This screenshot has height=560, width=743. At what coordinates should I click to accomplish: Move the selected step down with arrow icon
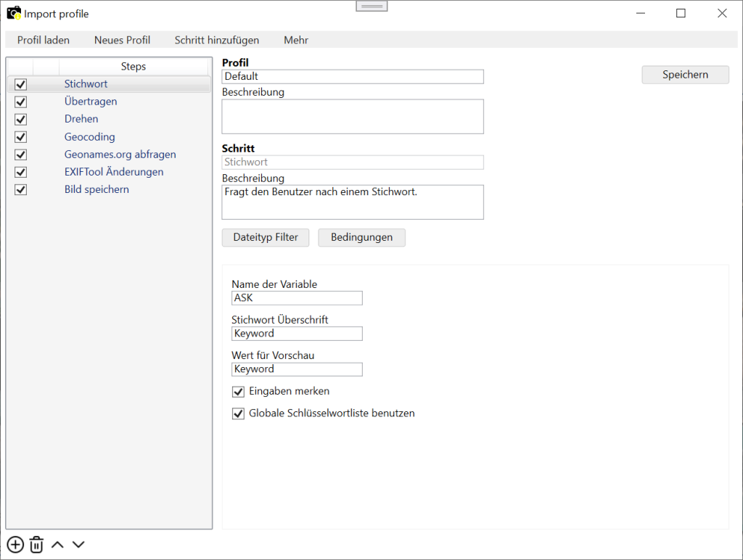coord(78,544)
